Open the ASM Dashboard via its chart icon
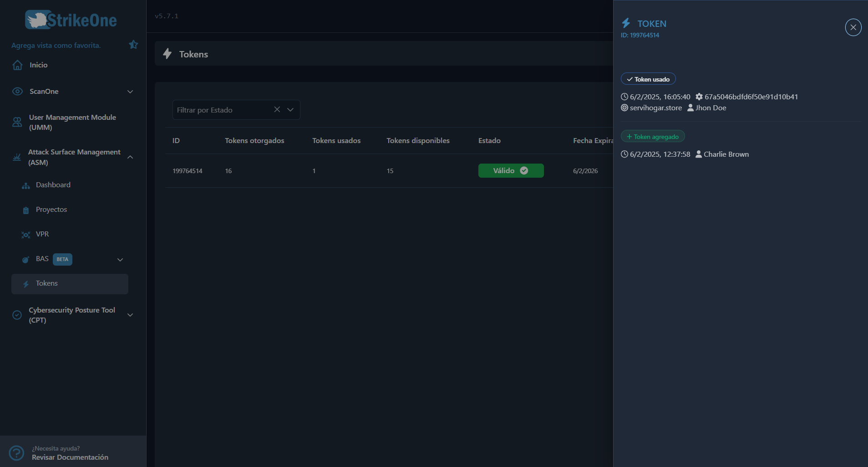Image resolution: width=868 pixels, height=467 pixels. click(25, 186)
